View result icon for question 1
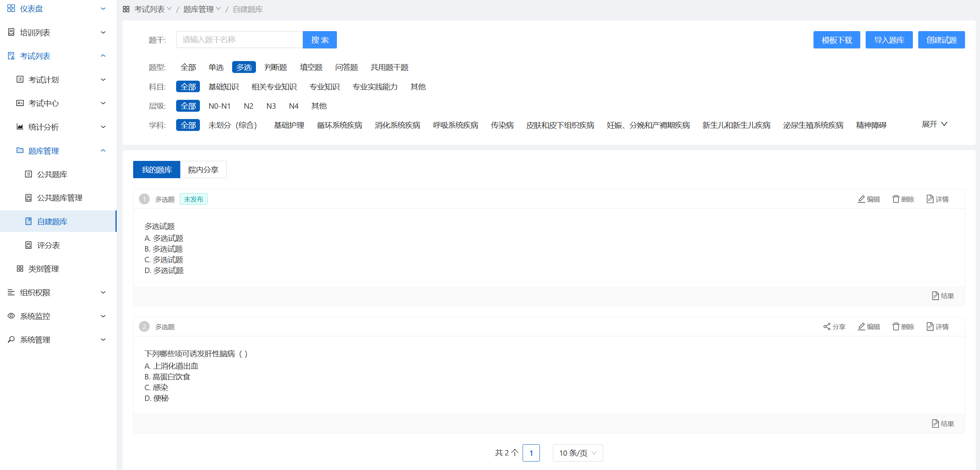Viewport: 980px width, 470px height. tap(935, 296)
